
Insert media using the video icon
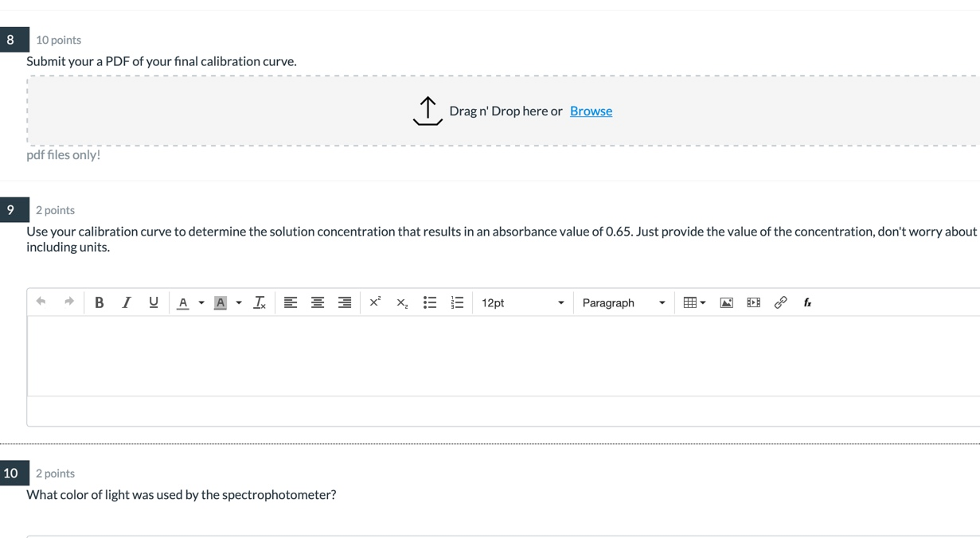pyautogui.click(x=753, y=302)
